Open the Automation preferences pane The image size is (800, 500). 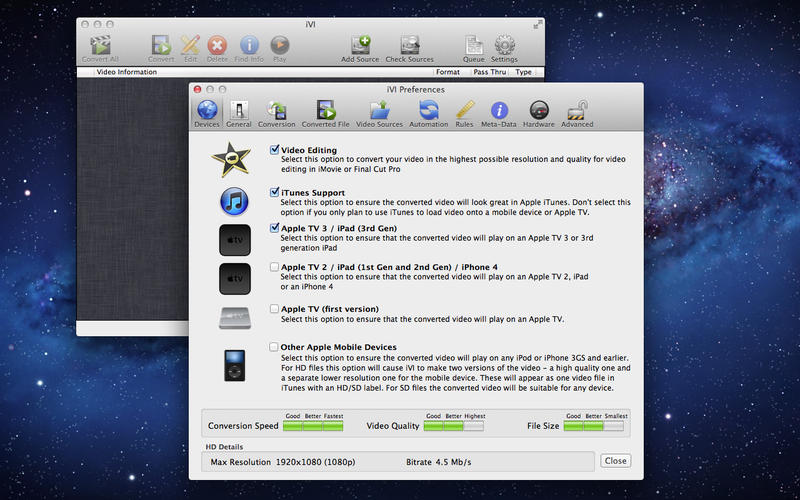pyautogui.click(x=428, y=112)
